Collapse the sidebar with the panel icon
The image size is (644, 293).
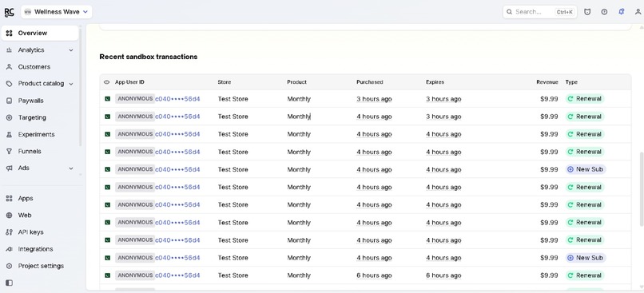point(9,283)
